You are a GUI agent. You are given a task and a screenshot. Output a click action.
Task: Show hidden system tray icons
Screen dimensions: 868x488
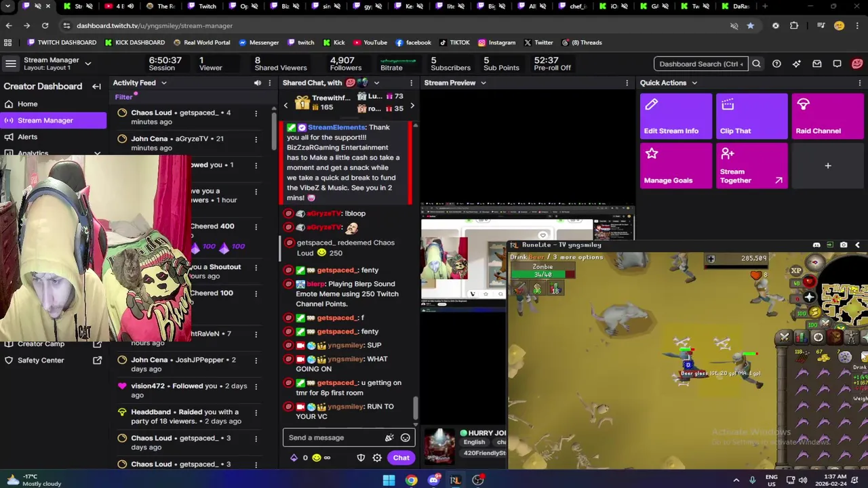point(736,480)
